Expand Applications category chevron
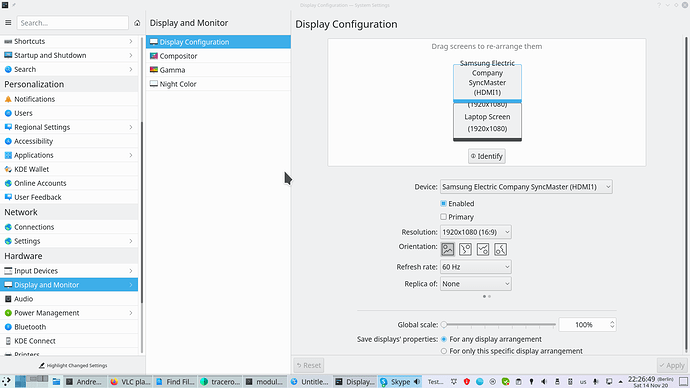 click(131, 155)
